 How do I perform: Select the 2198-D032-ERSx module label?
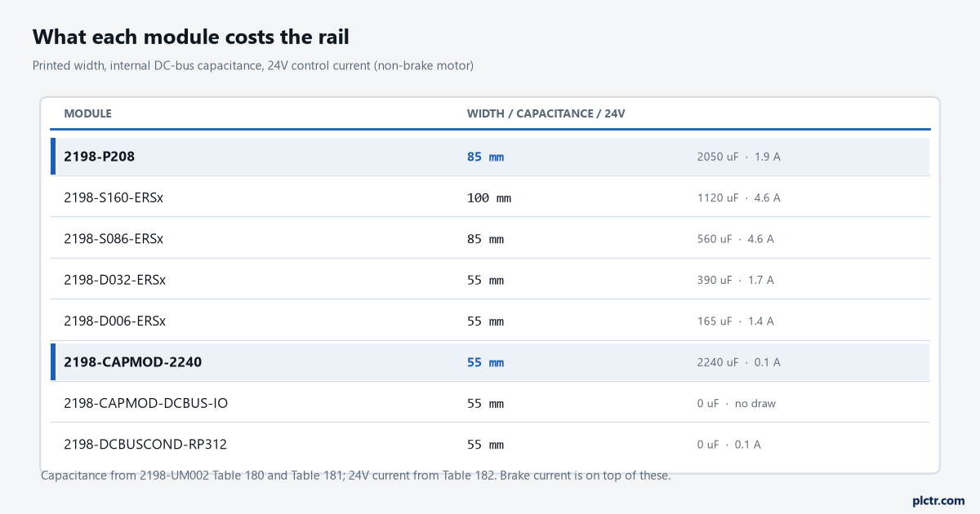tap(115, 280)
